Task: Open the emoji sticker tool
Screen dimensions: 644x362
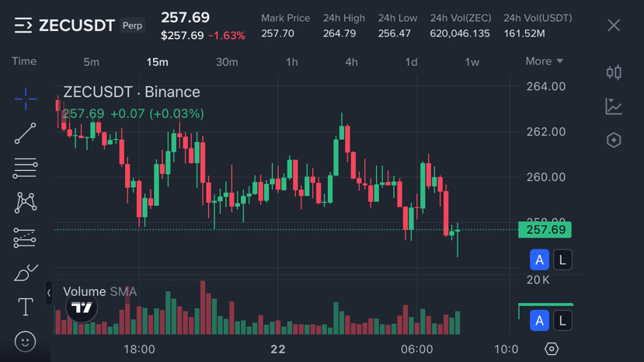Action: tap(25, 341)
